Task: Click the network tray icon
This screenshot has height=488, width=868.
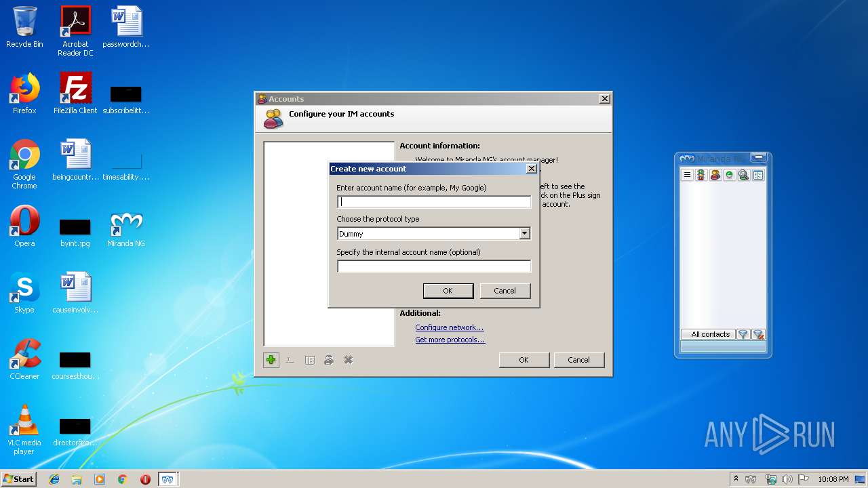Action: coord(770,479)
